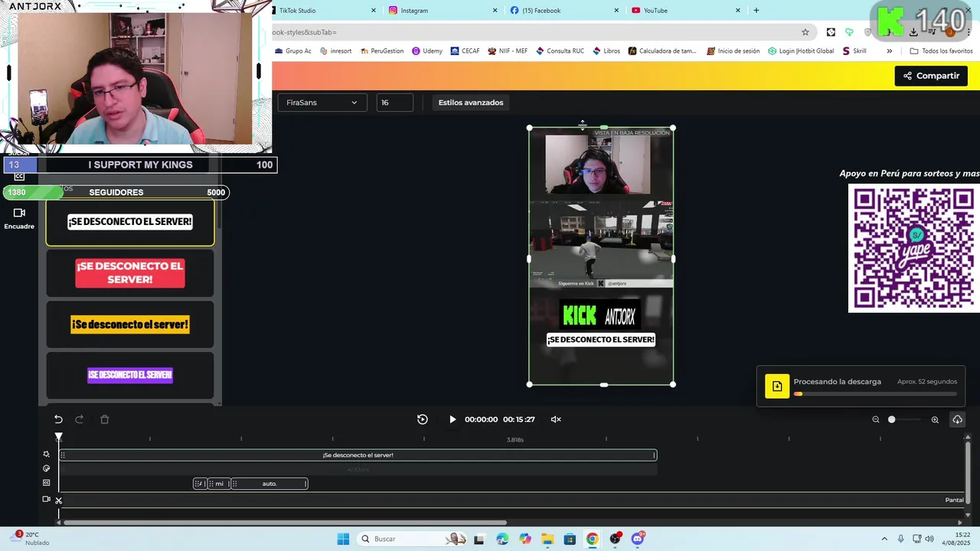Click the timeline horizontal scrollbar
980x551 pixels.
(x=285, y=523)
